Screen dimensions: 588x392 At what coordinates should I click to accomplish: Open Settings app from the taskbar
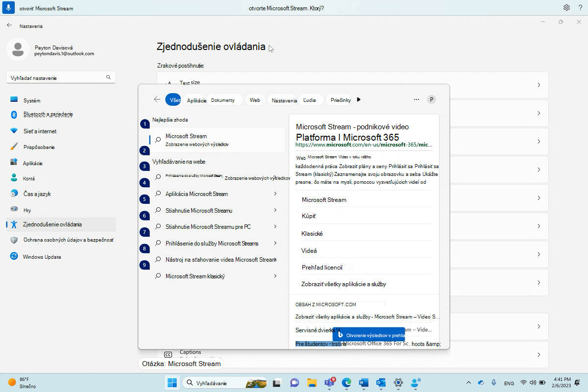pyautogui.click(x=398, y=383)
